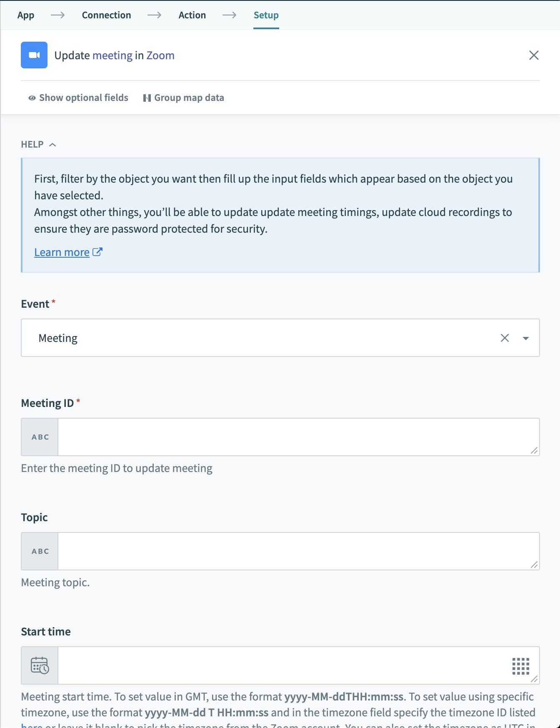Screen dimensions: 560x728
Task: Close the Update meeting setup panel
Action: point(534,55)
